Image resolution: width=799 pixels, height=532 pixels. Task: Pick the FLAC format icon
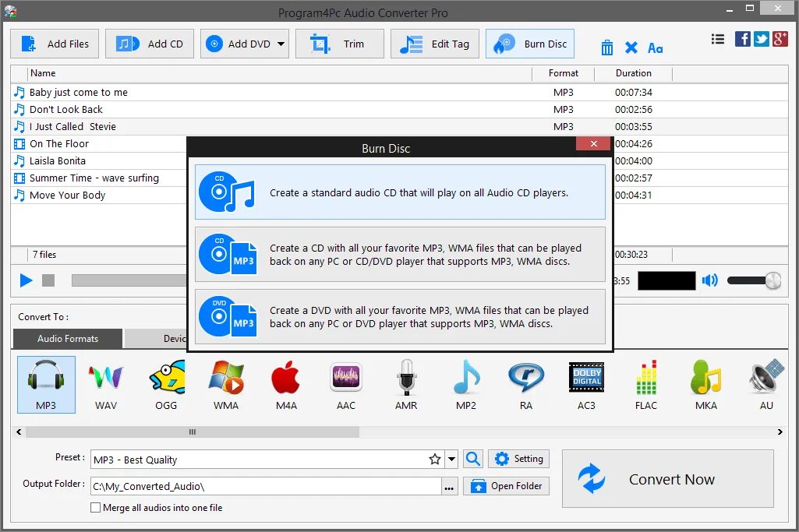click(646, 384)
